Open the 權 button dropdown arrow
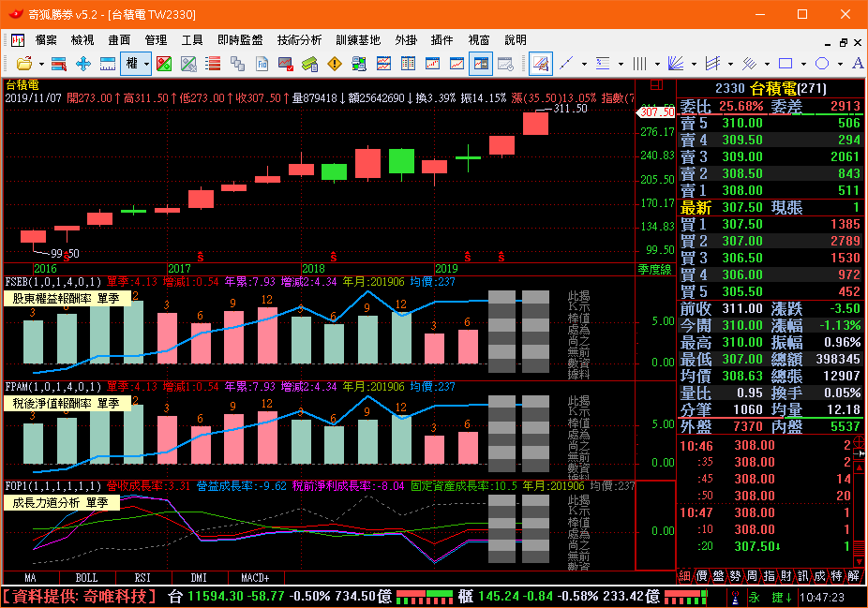The height and width of the screenshot is (608, 868). [x=146, y=65]
